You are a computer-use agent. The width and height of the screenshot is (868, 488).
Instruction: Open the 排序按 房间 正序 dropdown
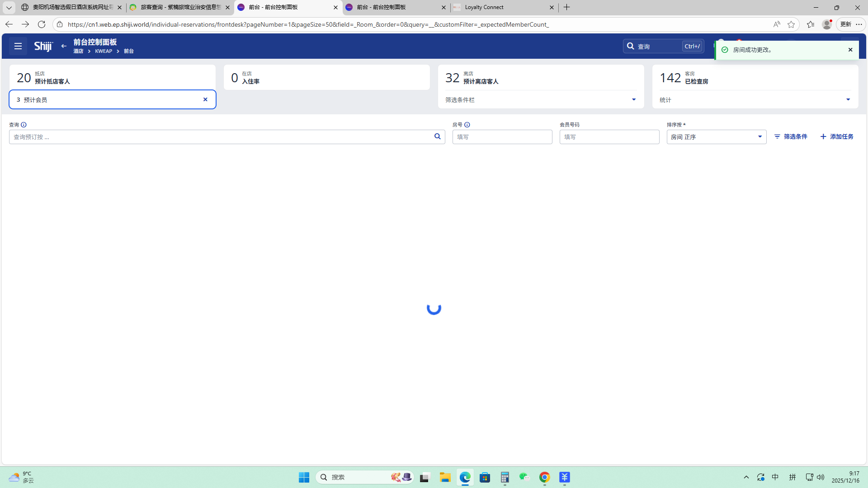click(716, 137)
